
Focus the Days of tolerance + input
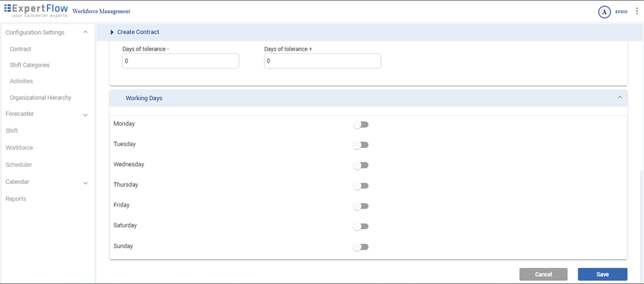point(322,61)
